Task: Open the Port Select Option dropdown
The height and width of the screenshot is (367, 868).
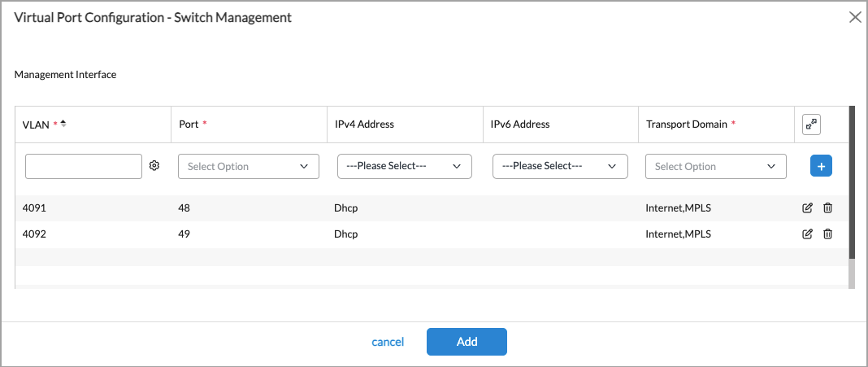Action: [x=248, y=166]
